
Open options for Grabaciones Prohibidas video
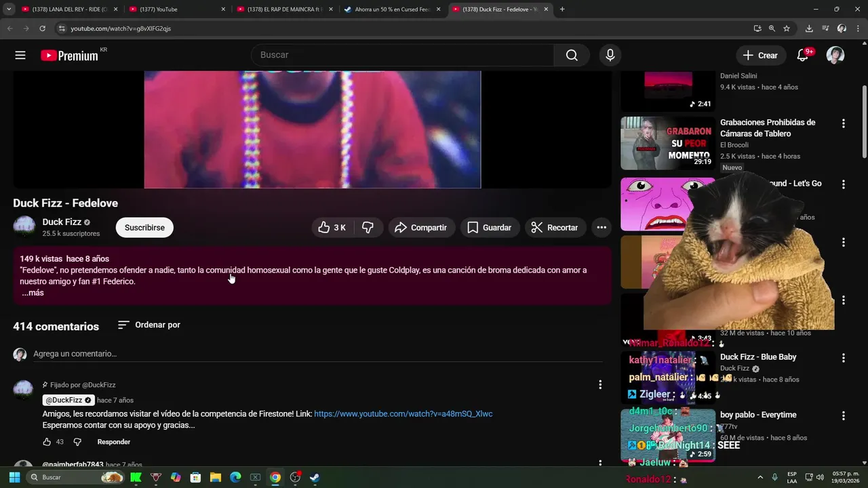[x=844, y=123]
